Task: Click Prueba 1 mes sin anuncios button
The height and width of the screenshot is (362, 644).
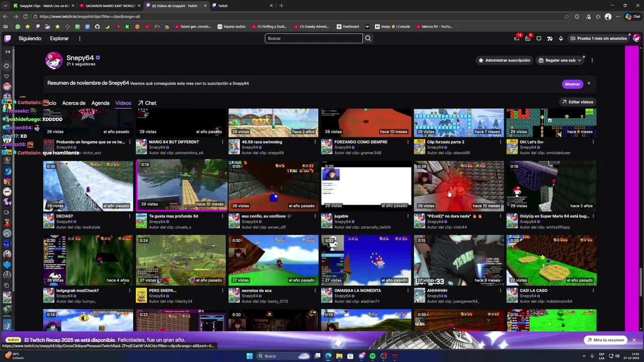Action: click(598, 38)
